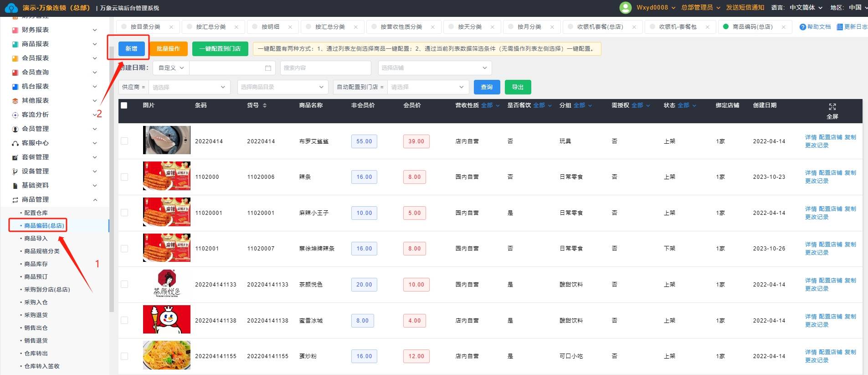Viewport: 868px width, 375px height.
Task: Click the help document icon
Action: pyautogui.click(x=802, y=27)
